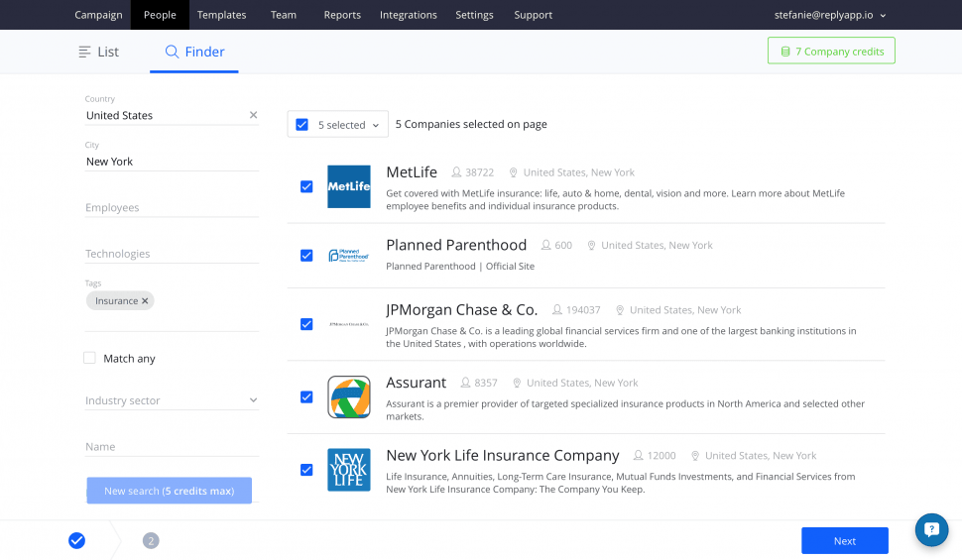Toggle the select-all companies checkbox
This screenshot has width=962, height=560.
(x=301, y=125)
